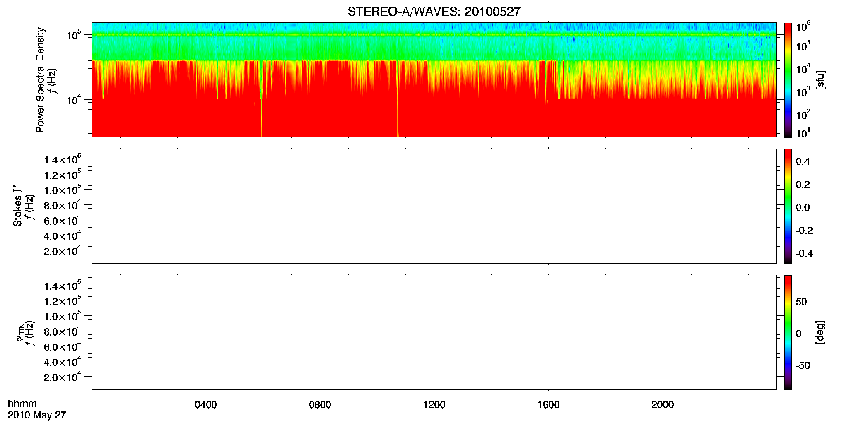Click the empty Stokes V plot panel

[x=434, y=206]
